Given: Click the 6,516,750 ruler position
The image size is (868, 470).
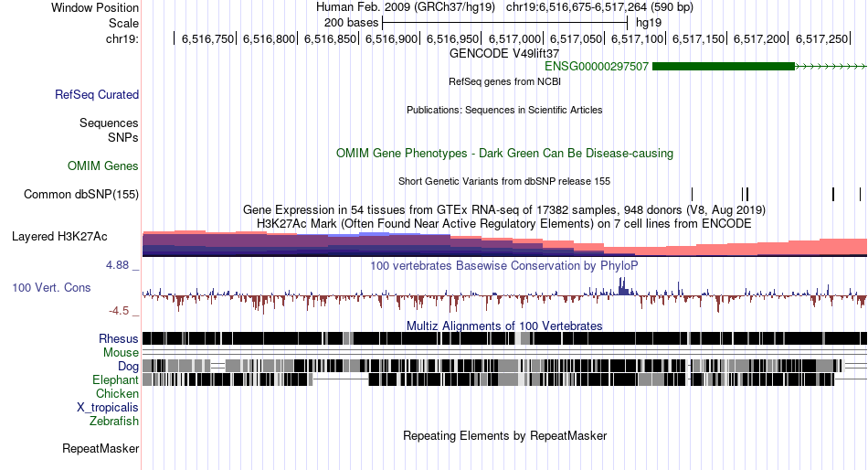Looking at the screenshot, I should click(x=207, y=38).
